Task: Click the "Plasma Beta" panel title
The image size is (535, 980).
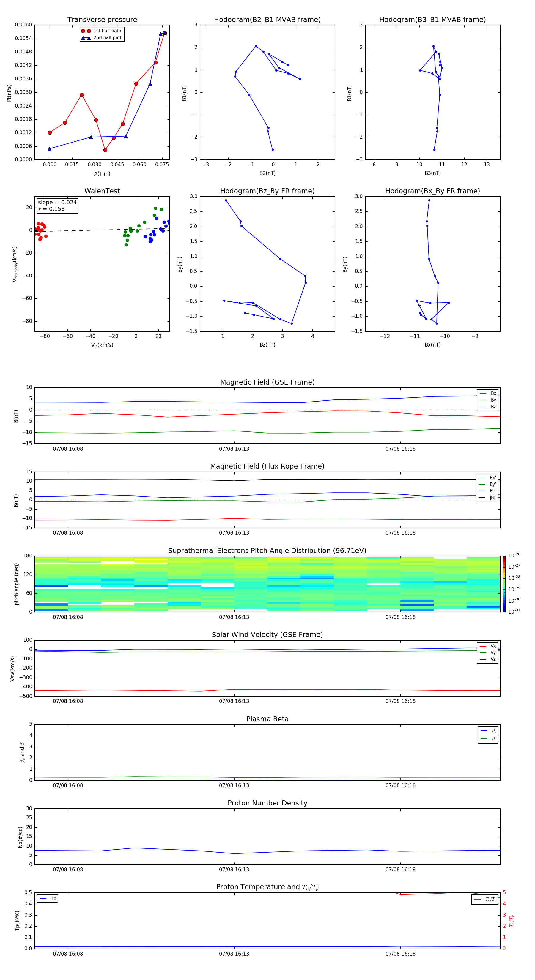Action: click(267, 719)
